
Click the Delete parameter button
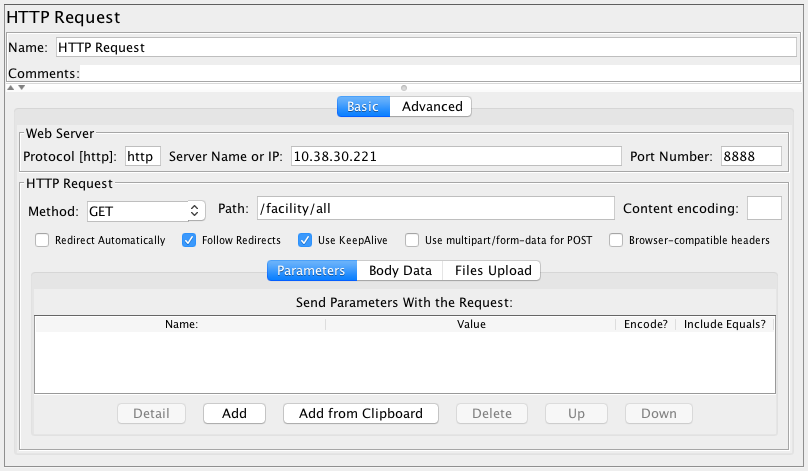[x=492, y=413]
